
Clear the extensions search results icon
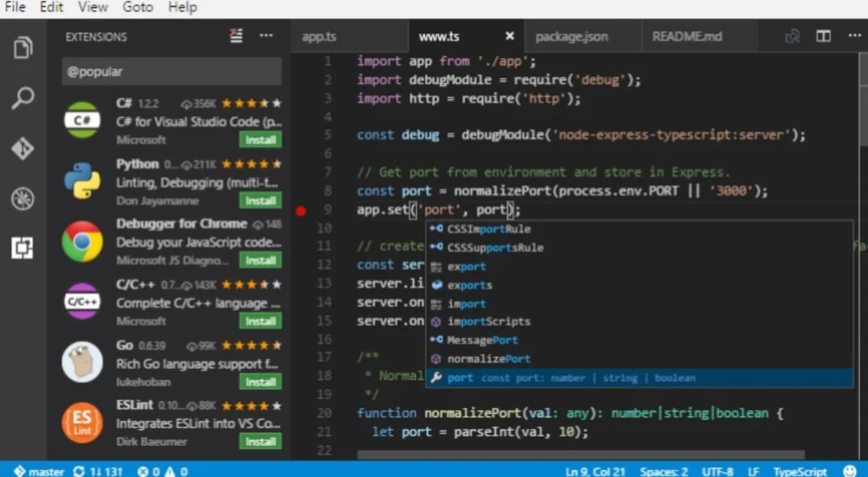[237, 36]
